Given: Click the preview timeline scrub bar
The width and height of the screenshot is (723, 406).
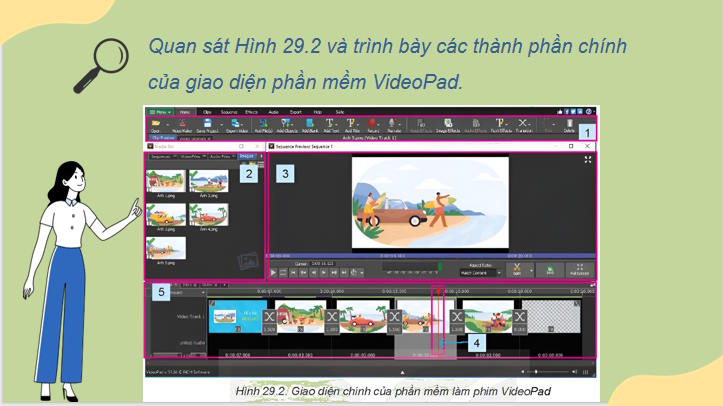Looking at the screenshot, I should pyautogui.click(x=432, y=255).
